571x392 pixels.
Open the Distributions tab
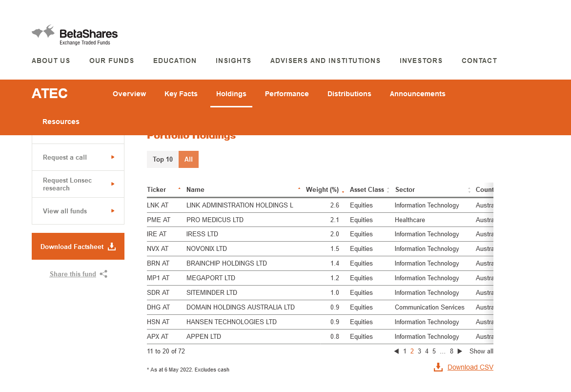[349, 94]
